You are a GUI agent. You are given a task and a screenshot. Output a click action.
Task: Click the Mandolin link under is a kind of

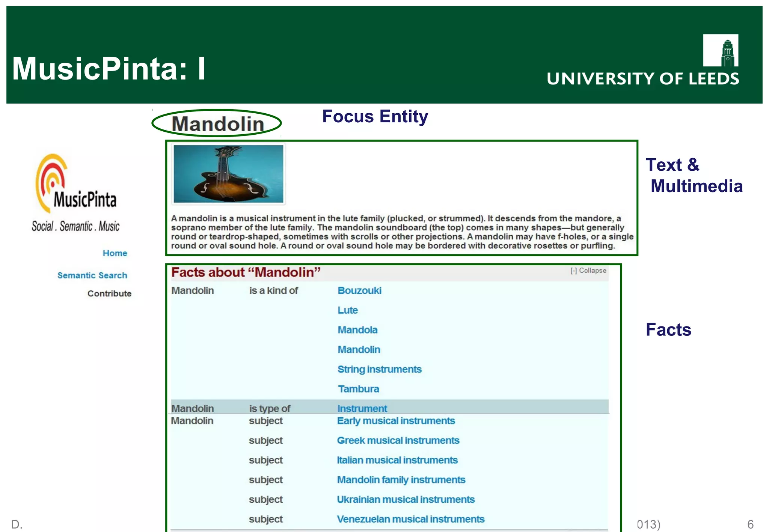point(359,350)
